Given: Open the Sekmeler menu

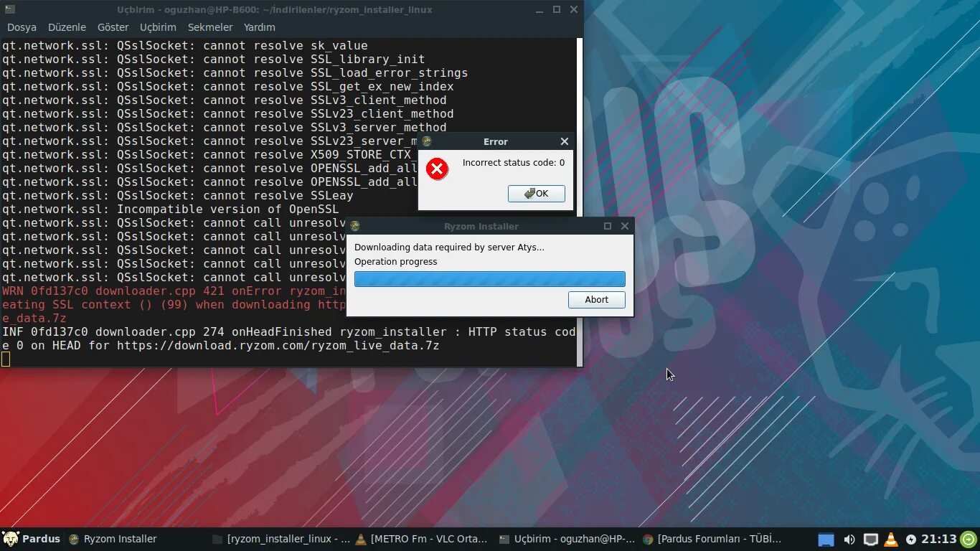Looking at the screenshot, I should coord(210,27).
